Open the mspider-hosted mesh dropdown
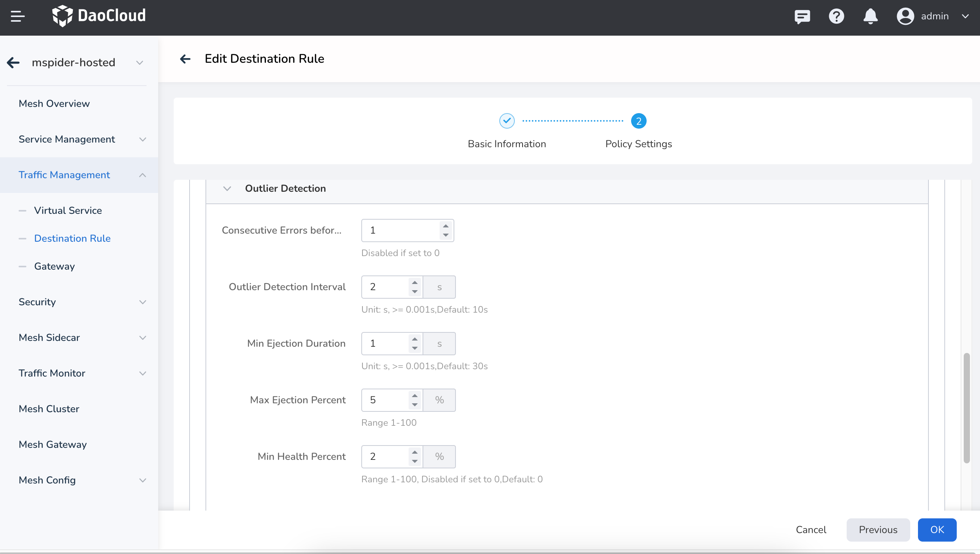980x554 pixels. tap(140, 63)
